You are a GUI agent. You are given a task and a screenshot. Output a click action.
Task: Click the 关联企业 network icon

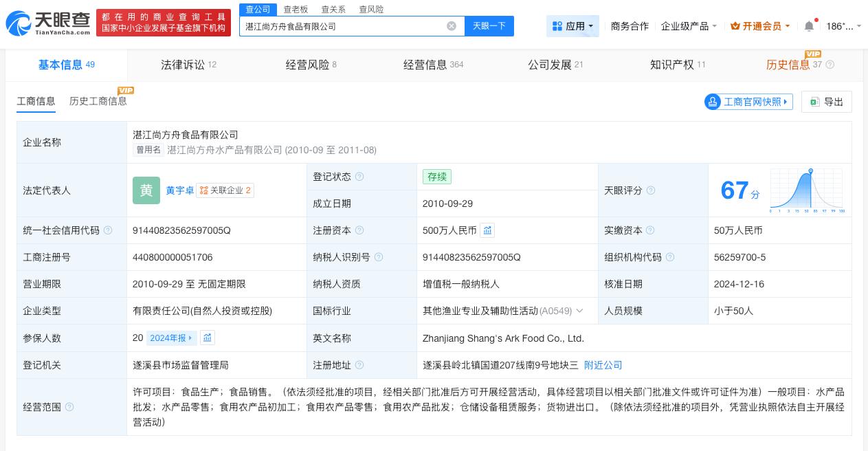203,190
